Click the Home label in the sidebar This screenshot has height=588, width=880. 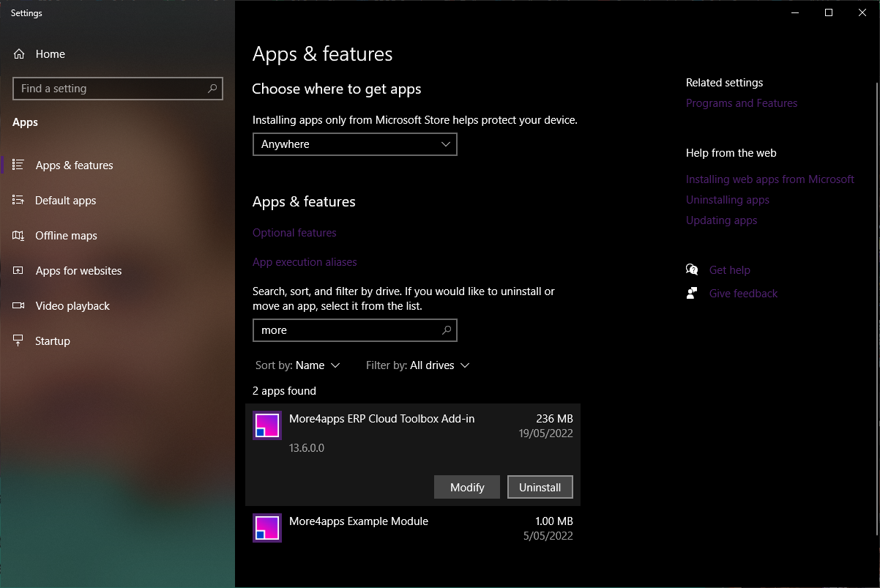coord(51,54)
